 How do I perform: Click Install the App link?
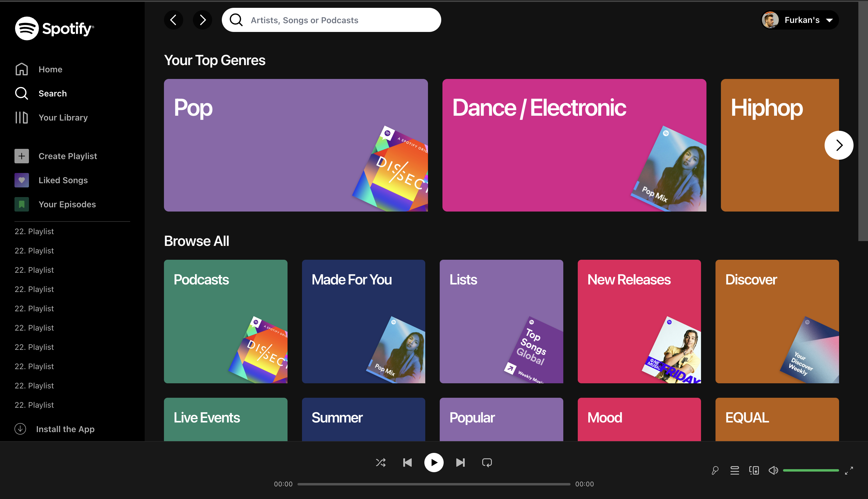[65, 429]
